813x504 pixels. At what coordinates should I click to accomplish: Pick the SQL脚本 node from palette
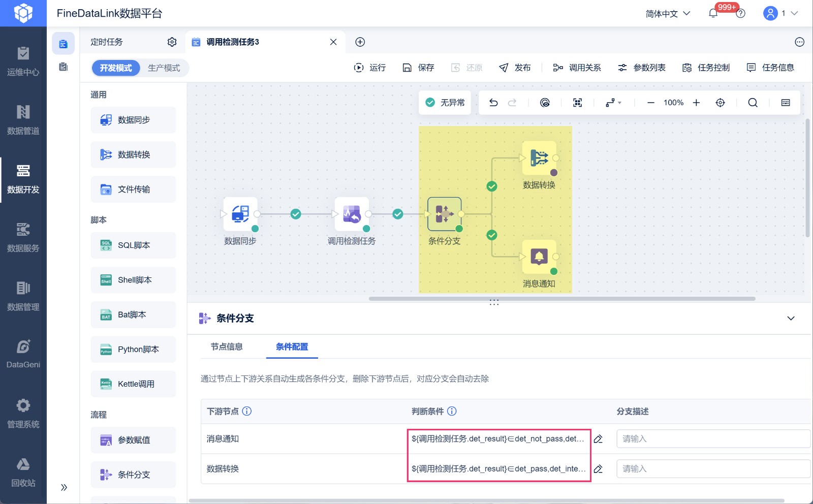133,245
